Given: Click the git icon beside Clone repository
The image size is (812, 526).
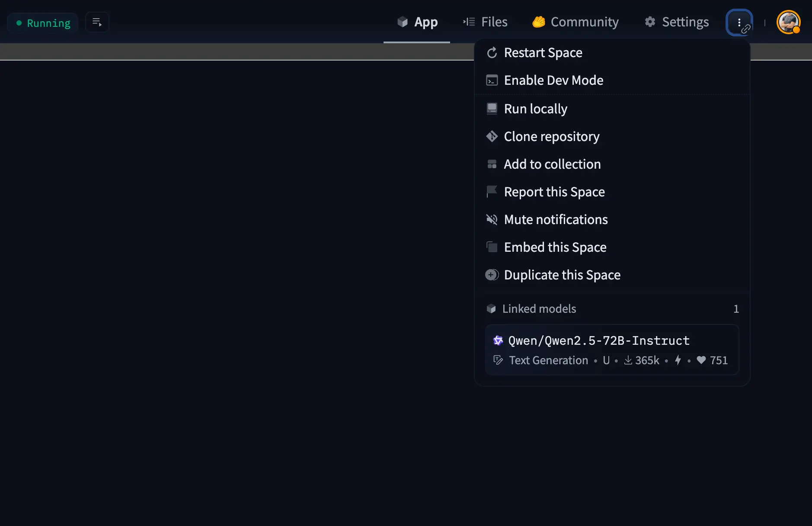Looking at the screenshot, I should point(492,136).
